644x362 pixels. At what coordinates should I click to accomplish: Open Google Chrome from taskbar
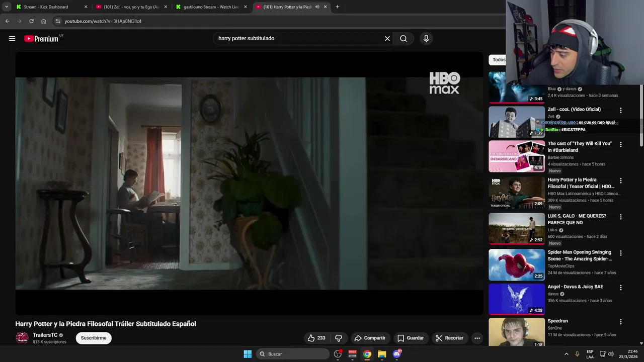click(x=367, y=354)
